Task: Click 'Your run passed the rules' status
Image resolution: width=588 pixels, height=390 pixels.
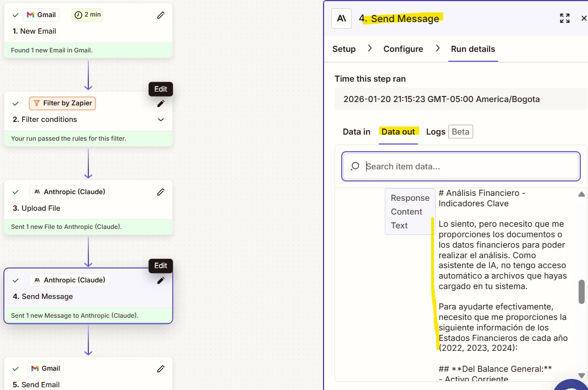Action: click(68, 138)
